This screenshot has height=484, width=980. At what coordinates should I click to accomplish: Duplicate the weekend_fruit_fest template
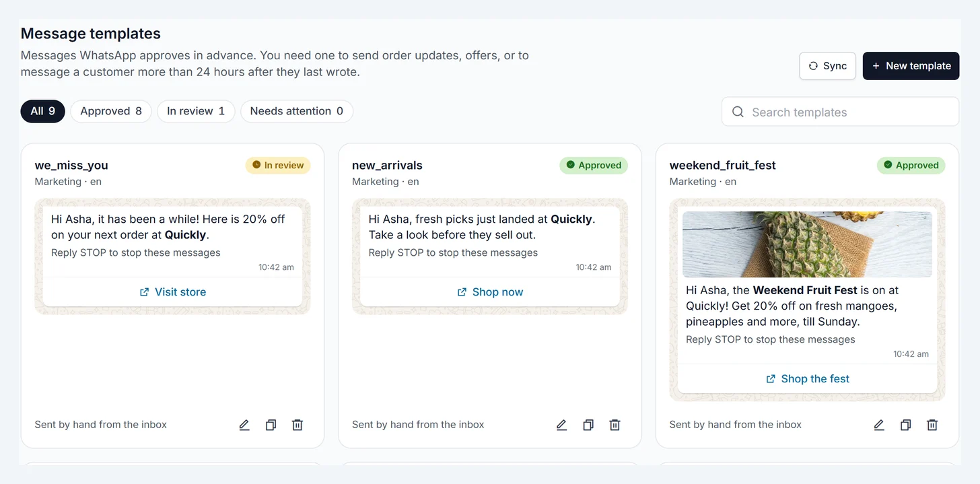(x=905, y=425)
